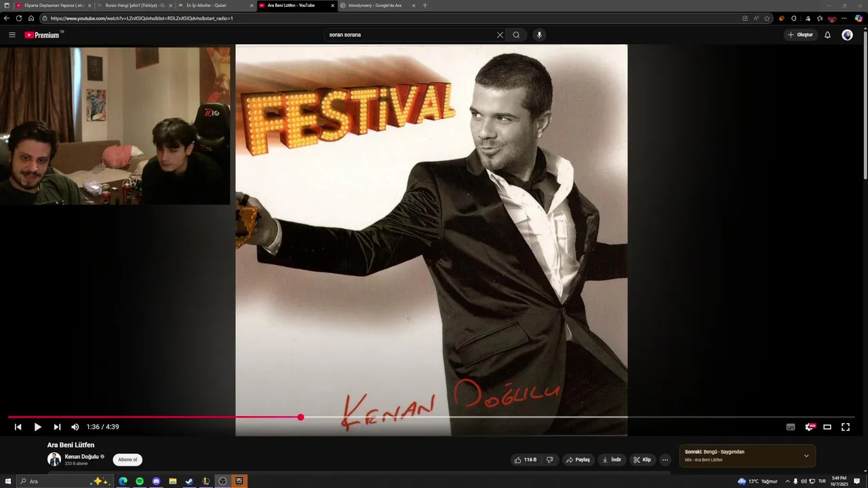Screen dimensions: 868x488
Task: Open the 13°C Yağmur weather widget
Action: coord(757,481)
